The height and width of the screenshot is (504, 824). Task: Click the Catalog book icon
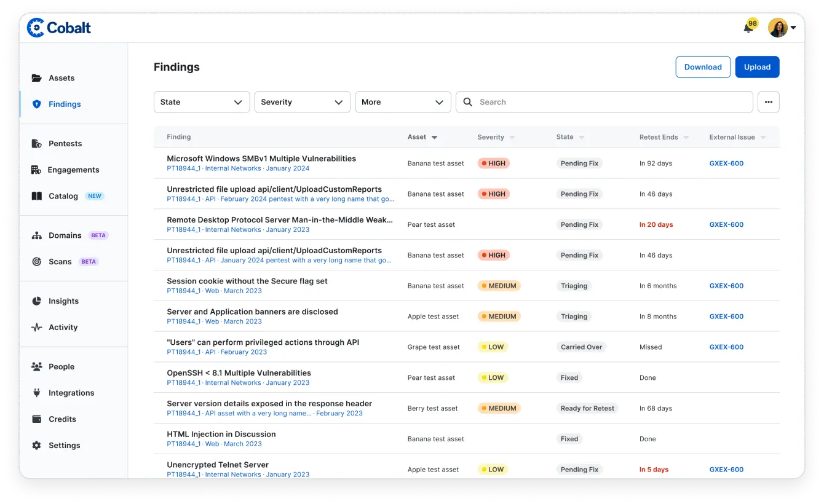37,196
